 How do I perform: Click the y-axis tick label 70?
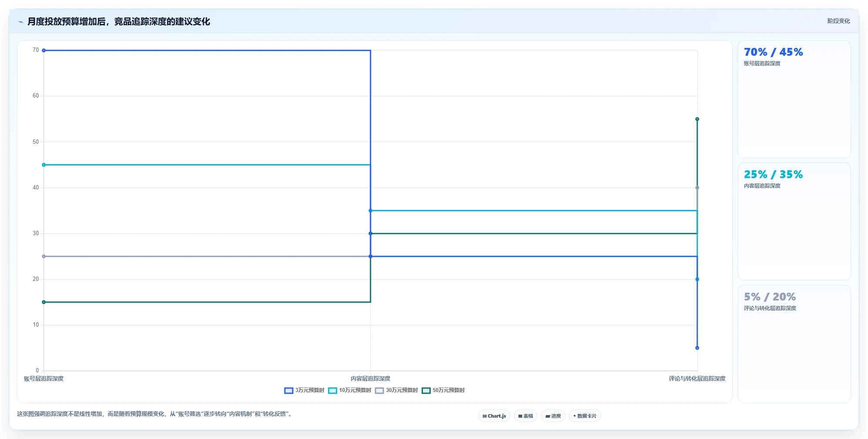click(x=36, y=50)
